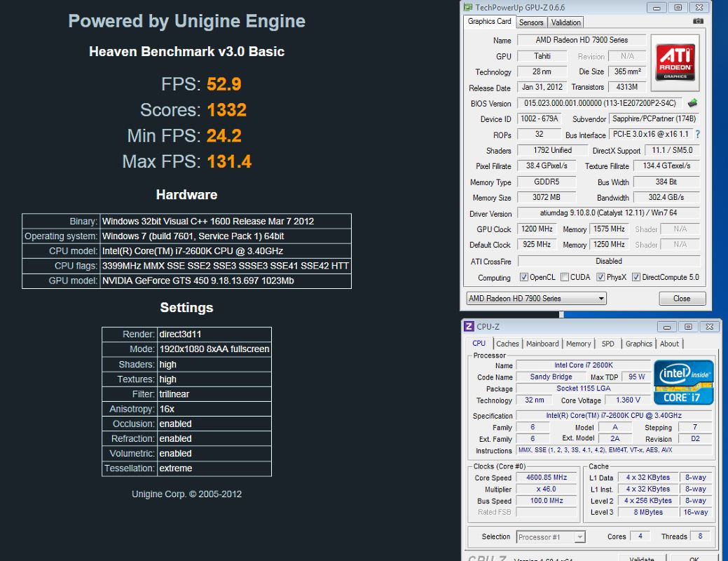Click the Min FPS value 24.2
728x561 pixels.
(224, 136)
